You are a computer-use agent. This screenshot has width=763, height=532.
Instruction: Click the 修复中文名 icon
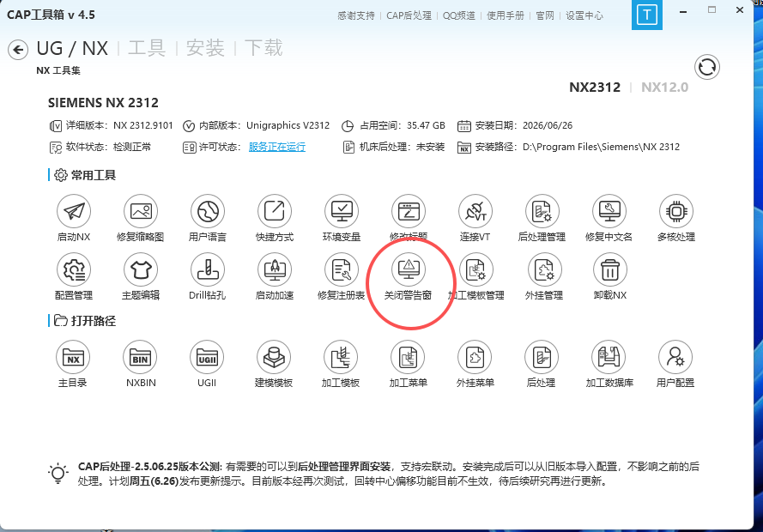click(609, 212)
